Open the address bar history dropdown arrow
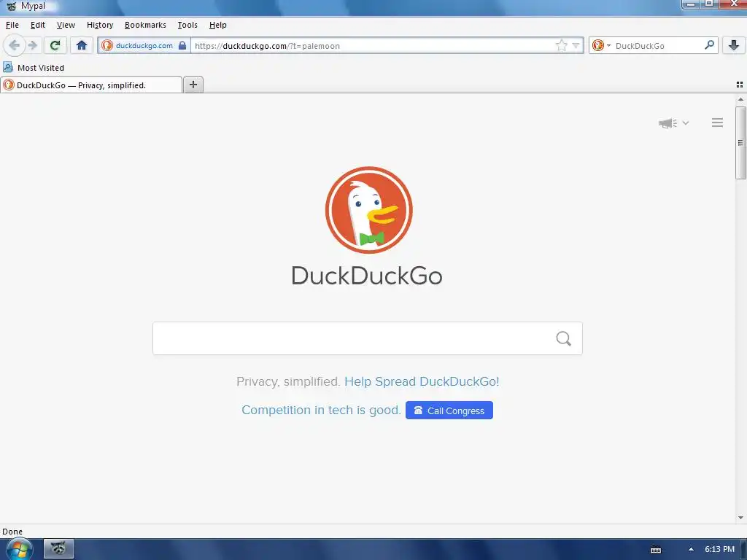This screenshot has height=560, width=747. click(x=576, y=46)
